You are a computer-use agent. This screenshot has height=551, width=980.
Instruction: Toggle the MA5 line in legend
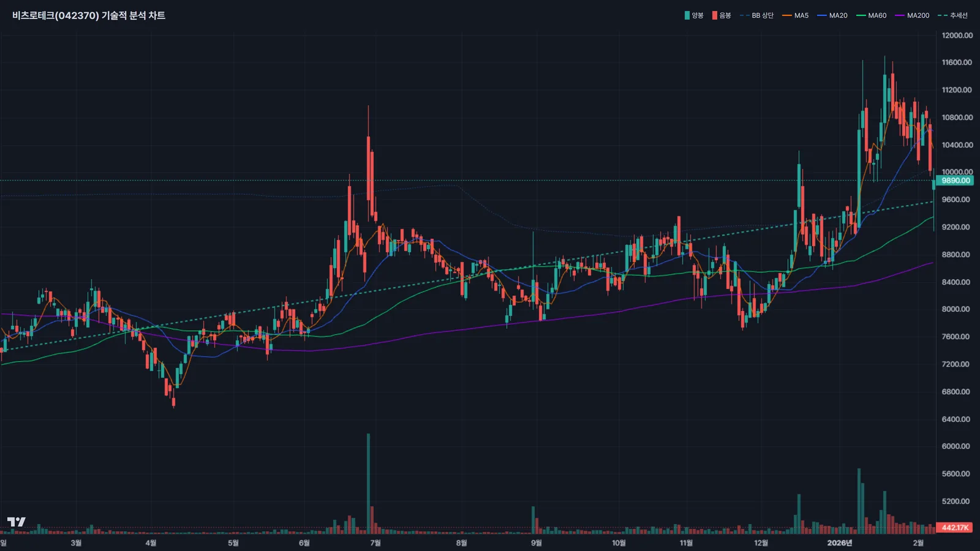[x=796, y=15]
